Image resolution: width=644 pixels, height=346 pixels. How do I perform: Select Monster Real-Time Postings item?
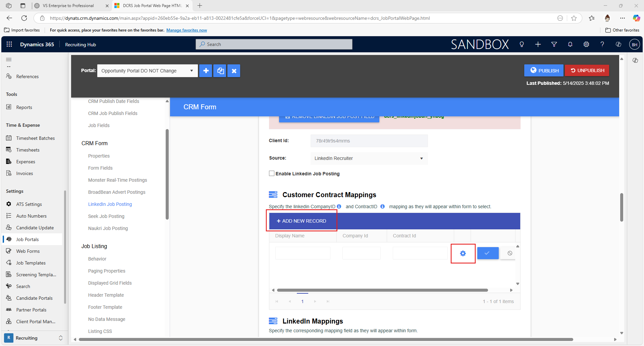click(x=118, y=180)
